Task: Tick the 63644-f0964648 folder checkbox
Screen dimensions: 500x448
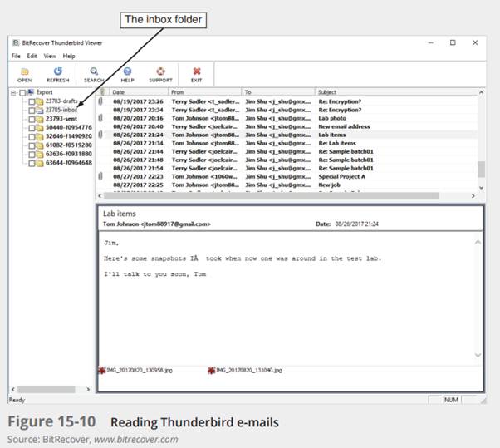Action: (32, 164)
